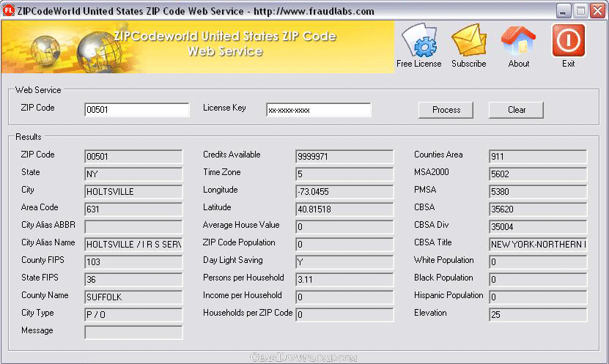Image resolution: width=609 pixels, height=364 pixels.
Task: Select the Results ZIP Code field 00501
Action: click(x=133, y=157)
